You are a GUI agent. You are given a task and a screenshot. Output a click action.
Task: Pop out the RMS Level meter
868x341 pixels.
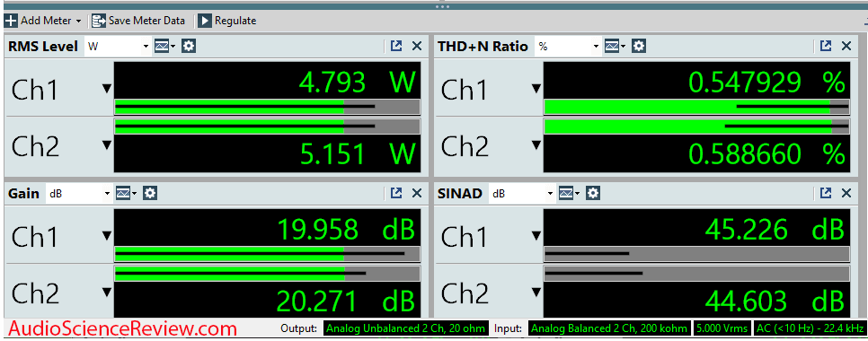(x=396, y=47)
